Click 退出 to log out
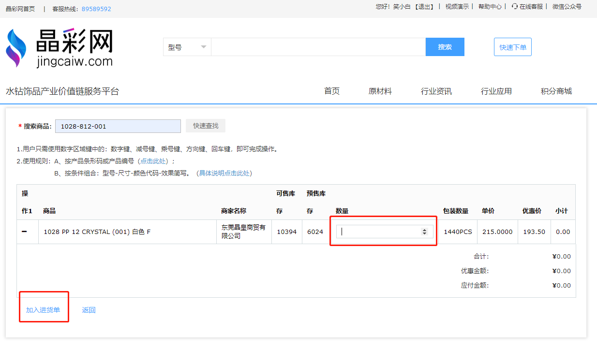597x364 pixels. pos(425,7)
